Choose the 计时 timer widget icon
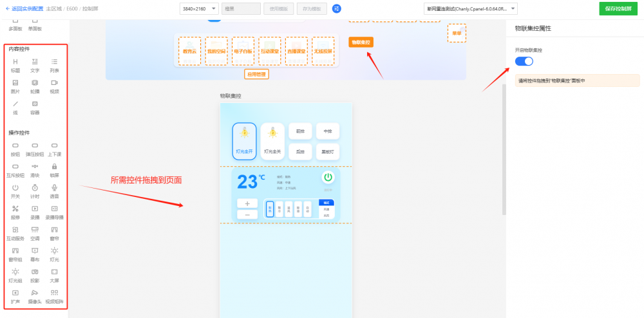The width and height of the screenshot is (644, 318). click(x=35, y=189)
